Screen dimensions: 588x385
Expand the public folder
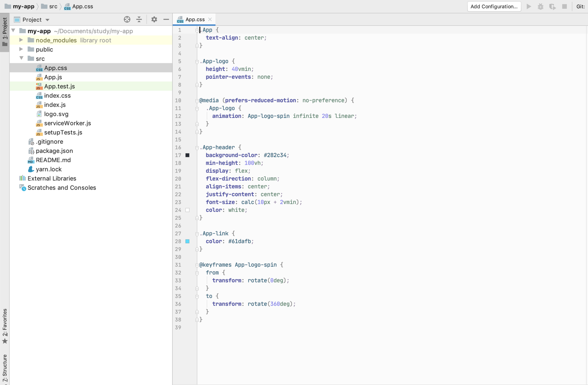coord(21,49)
